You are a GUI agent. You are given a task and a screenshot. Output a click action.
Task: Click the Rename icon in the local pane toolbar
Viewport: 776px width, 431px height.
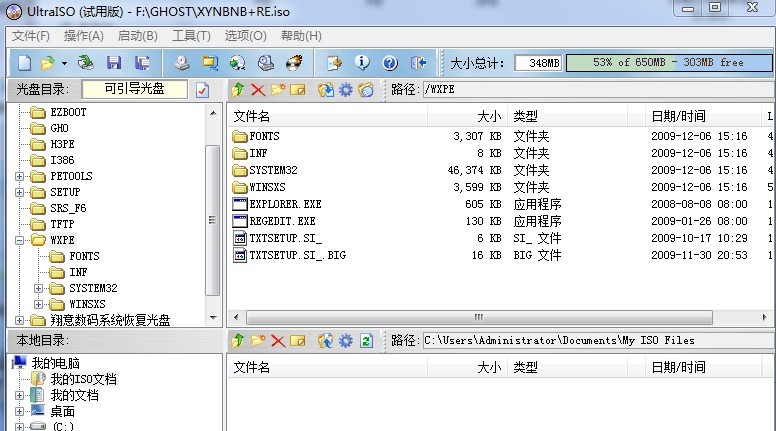tap(297, 340)
